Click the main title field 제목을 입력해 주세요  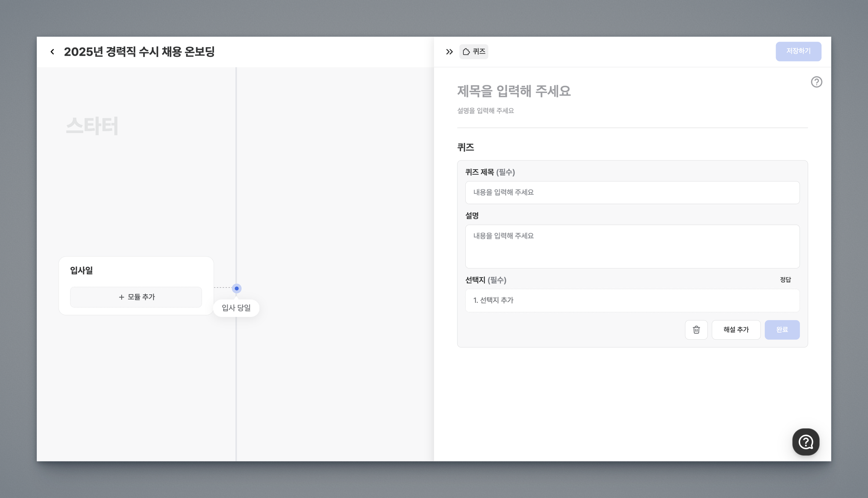pyautogui.click(x=514, y=91)
